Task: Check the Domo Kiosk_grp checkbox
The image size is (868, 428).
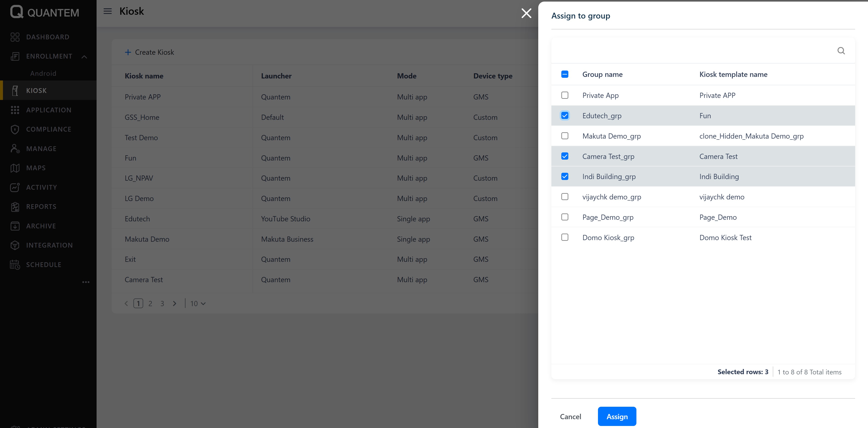Action: click(x=565, y=237)
